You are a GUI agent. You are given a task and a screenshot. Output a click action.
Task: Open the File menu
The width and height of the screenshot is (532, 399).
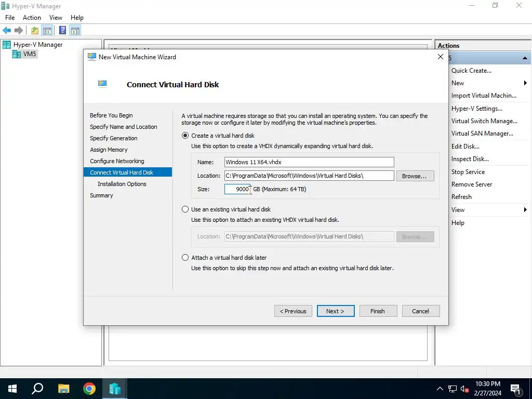tap(10, 18)
